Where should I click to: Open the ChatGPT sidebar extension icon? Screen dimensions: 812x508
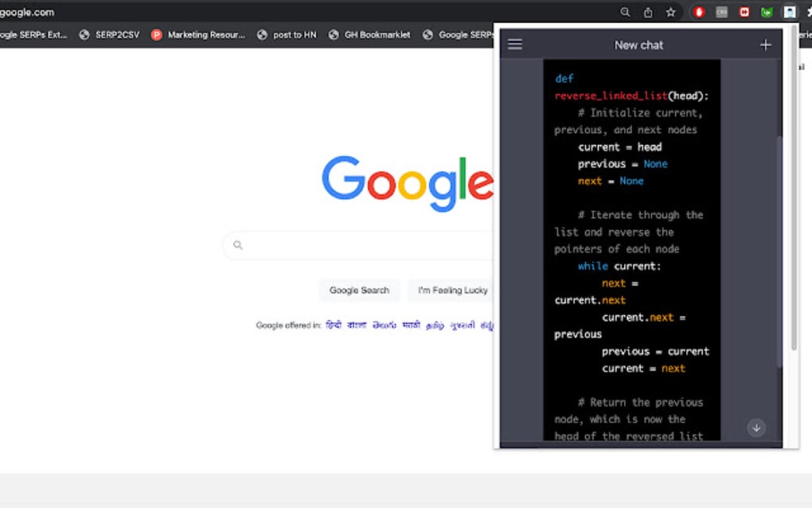coord(790,12)
